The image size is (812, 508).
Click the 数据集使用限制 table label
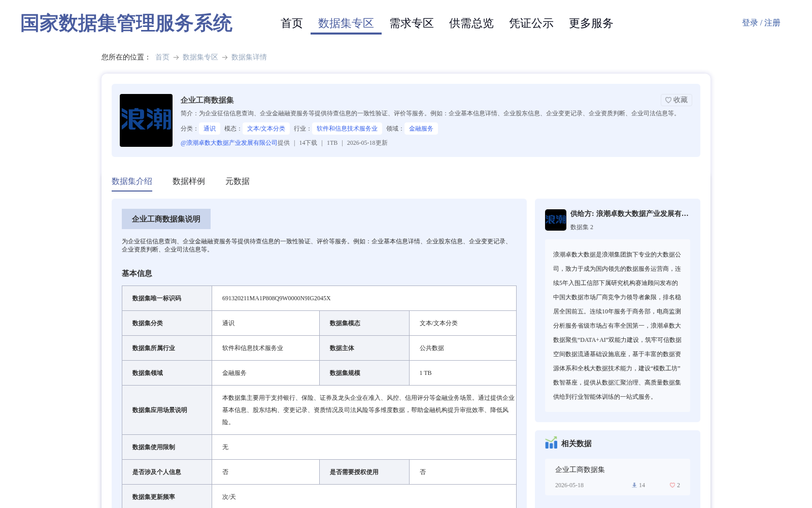pyautogui.click(x=154, y=447)
